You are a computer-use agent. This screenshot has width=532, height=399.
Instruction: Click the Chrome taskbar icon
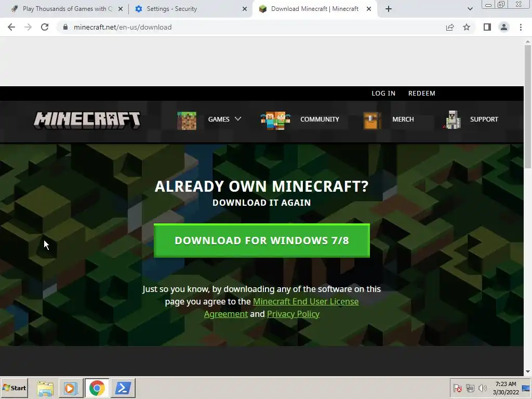coord(97,388)
